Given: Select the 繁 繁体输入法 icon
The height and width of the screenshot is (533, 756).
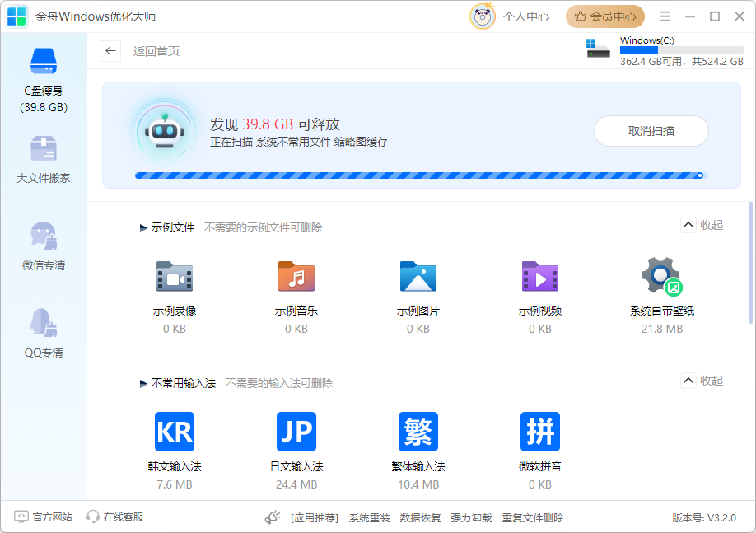Looking at the screenshot, I should (x=418, y=431).
